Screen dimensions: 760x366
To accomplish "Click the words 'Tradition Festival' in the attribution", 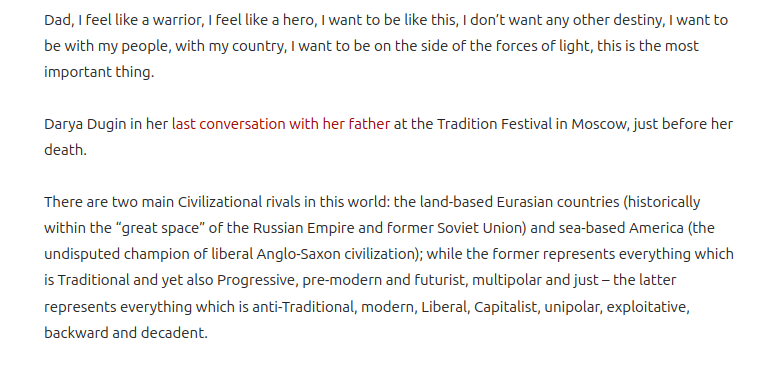I will coord(494,124).
